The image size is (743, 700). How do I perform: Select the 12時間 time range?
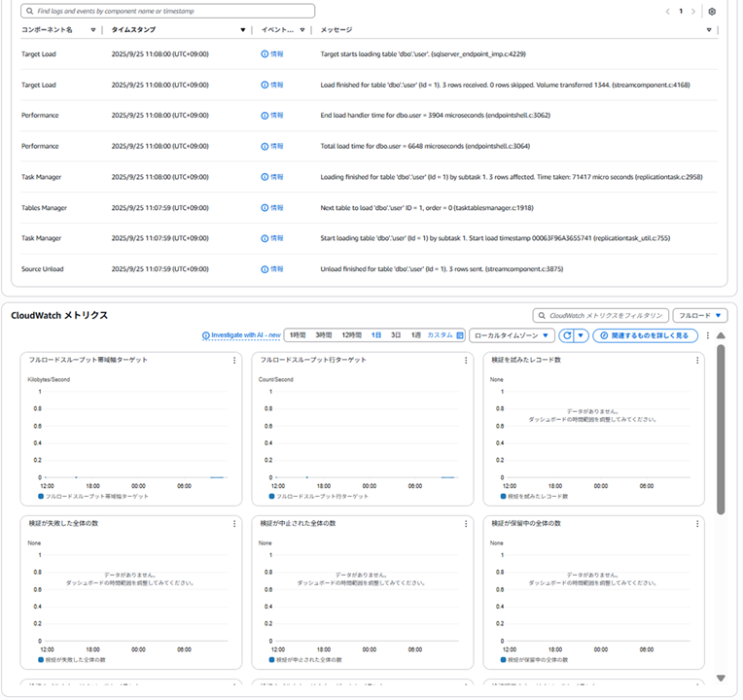[x=352, y=335]
